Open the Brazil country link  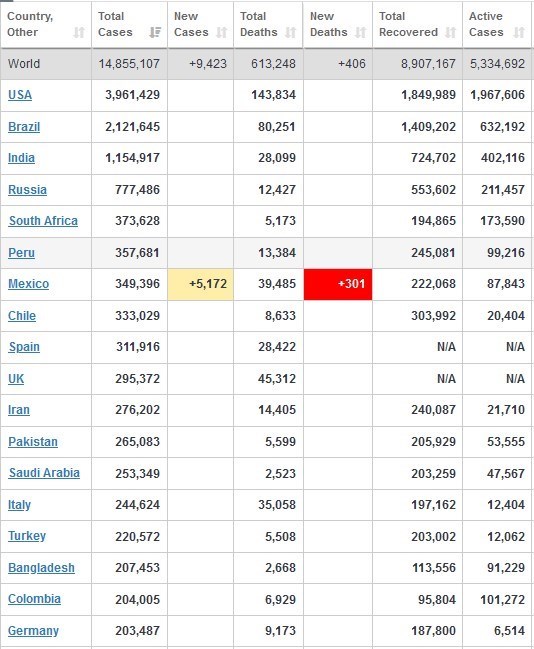click(x=24, y=127)
